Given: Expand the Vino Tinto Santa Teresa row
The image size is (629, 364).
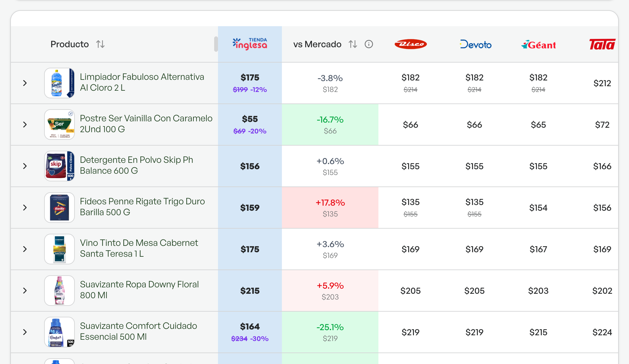Looking at the screenshot, I should [x=25, y=249].
